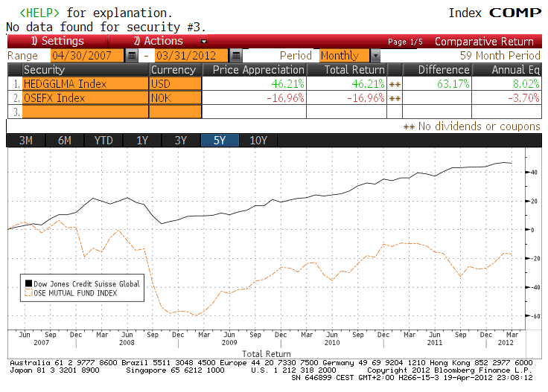Click the Monthly period field
Viewport: 548px width, 392px height.
[x=344, y=56]
